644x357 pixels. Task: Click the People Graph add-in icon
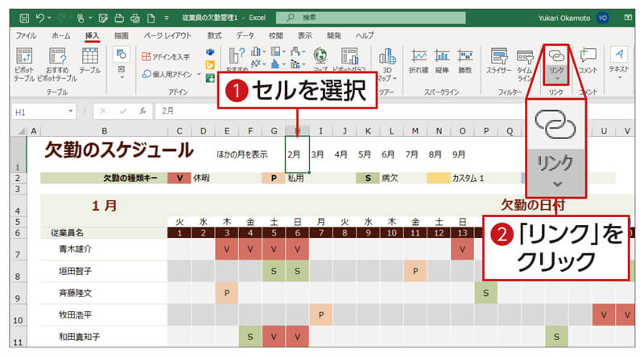(210, 77)
